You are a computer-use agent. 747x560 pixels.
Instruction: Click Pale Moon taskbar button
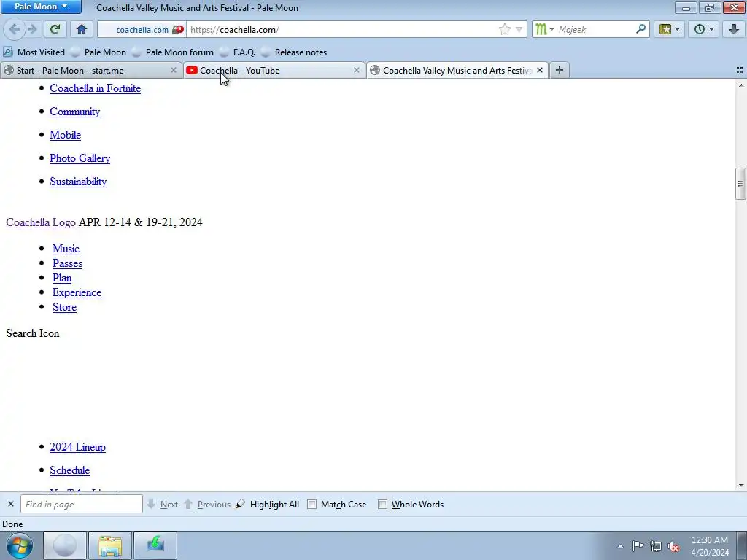point(65,545)
